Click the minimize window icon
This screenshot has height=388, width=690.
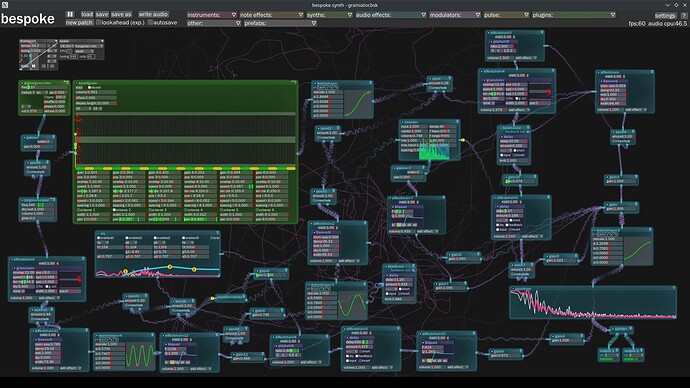pyautogui.click(x=668, y=5)
